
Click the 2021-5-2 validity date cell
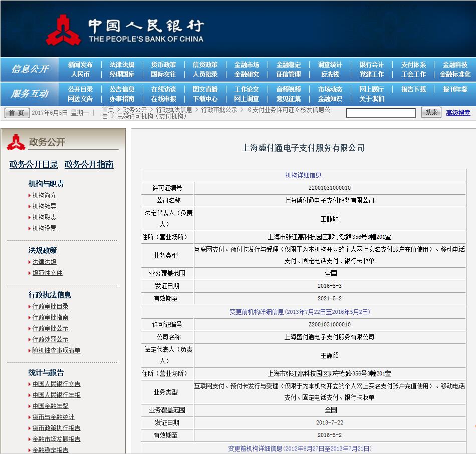coord(329,298)
